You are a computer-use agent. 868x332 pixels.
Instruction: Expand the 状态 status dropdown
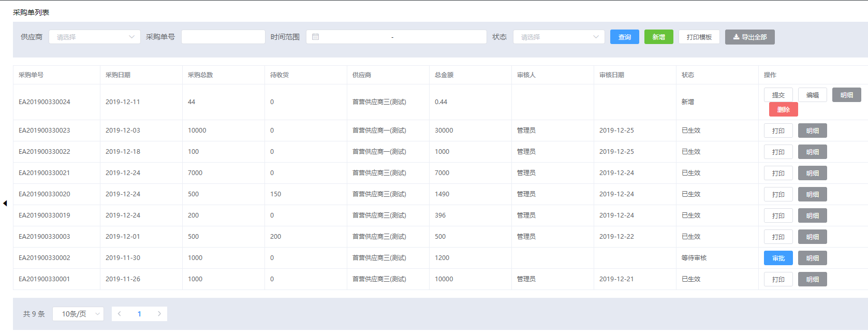coord(558,37)
